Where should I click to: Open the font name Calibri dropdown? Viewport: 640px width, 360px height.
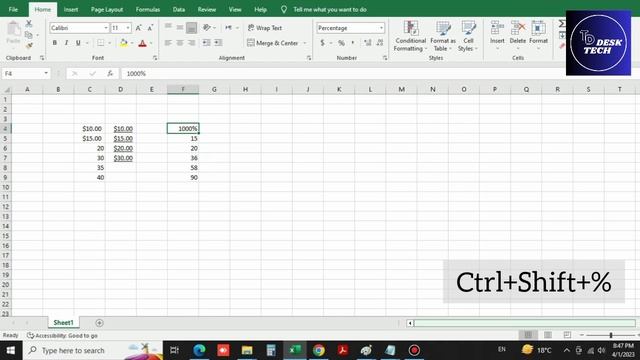point(106,28)
